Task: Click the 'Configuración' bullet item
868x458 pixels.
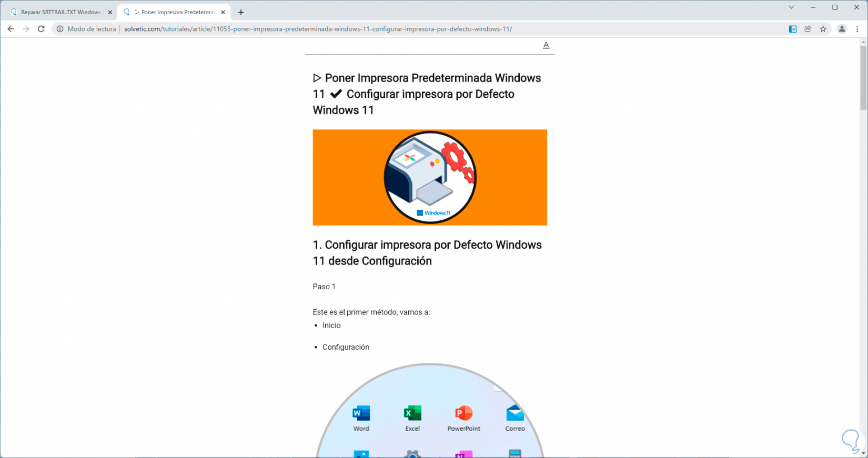Action: (x=346, y=347)
